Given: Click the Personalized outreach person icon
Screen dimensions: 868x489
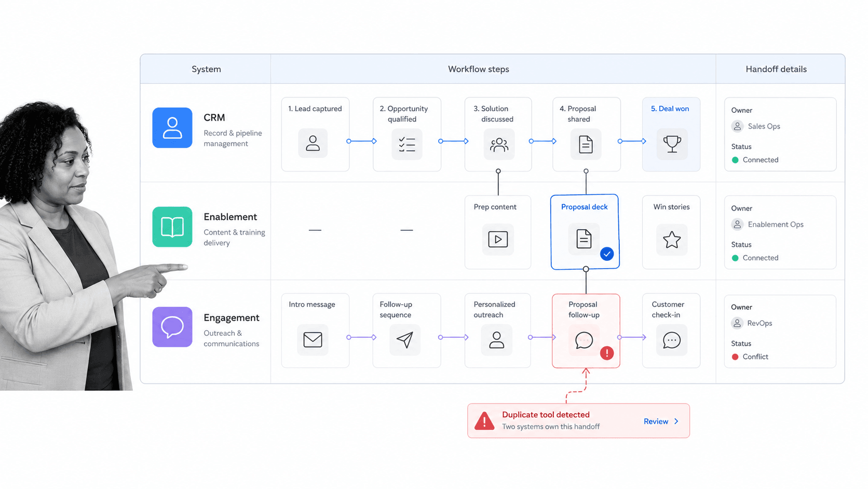Looking at the screenshot, I should coord(496,340).
